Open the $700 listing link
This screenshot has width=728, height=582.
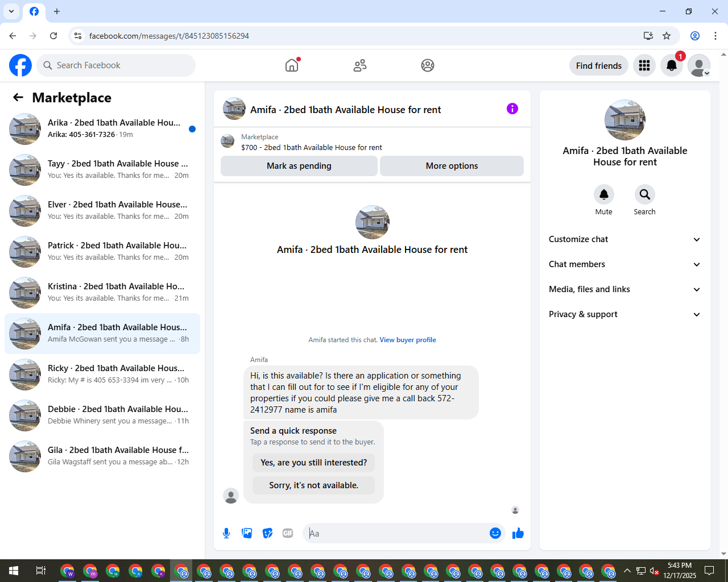coord(312,147)
